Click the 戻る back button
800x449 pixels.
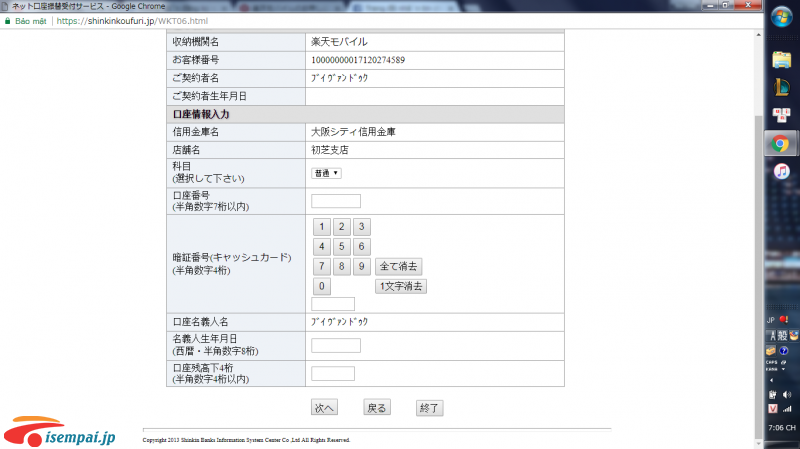pyautogui.click(x=377, y=408)
